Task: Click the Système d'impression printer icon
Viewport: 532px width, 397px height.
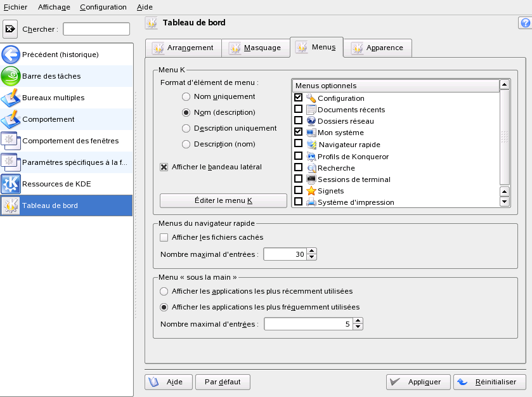Action: (x=311, y=202)
